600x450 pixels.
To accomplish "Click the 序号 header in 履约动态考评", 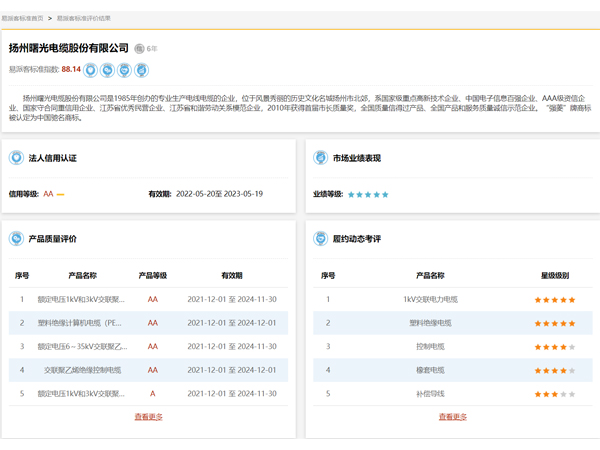I will [x=328, y=276].
